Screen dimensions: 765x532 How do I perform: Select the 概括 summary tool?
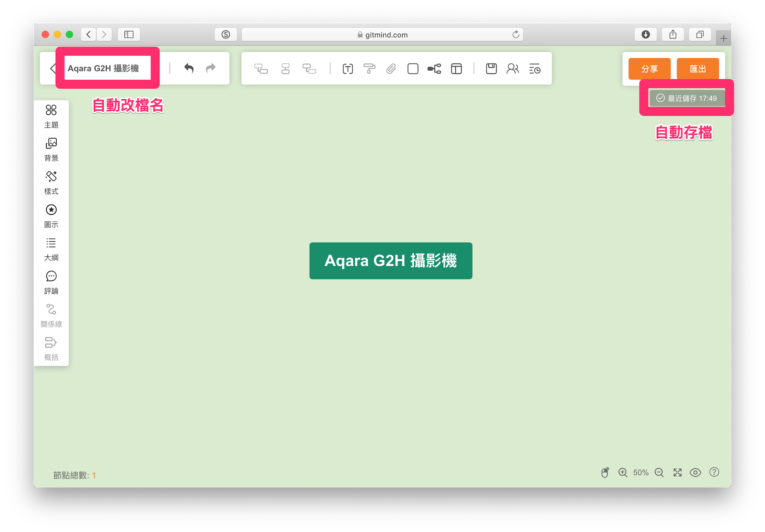(51, 349)
